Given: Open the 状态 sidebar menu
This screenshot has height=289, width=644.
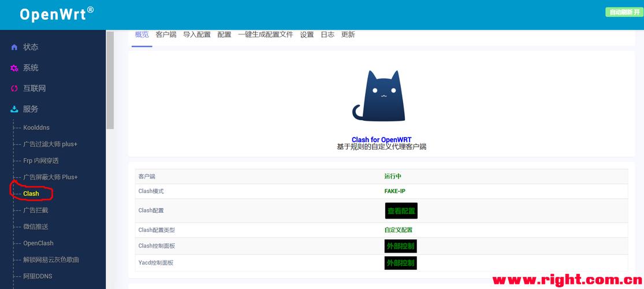Looking at the screenshot, I should (31, 47).
